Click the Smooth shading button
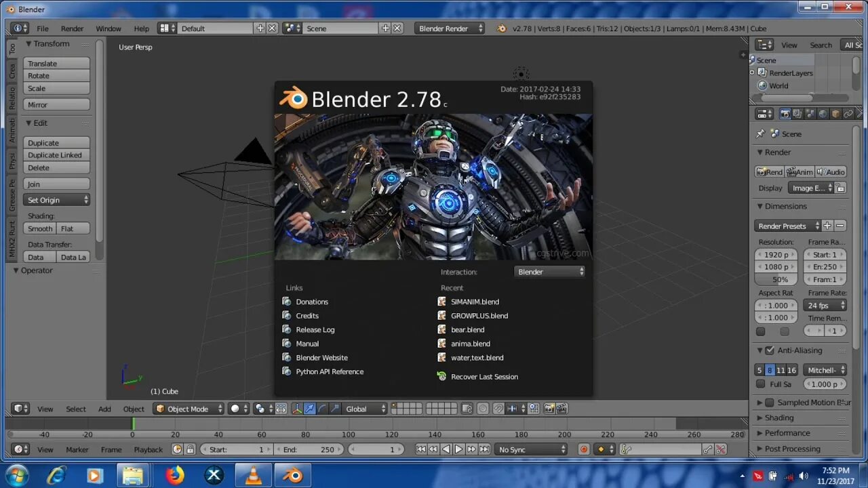This screenshot has height=488, width=868. click(x=40, y=228)
